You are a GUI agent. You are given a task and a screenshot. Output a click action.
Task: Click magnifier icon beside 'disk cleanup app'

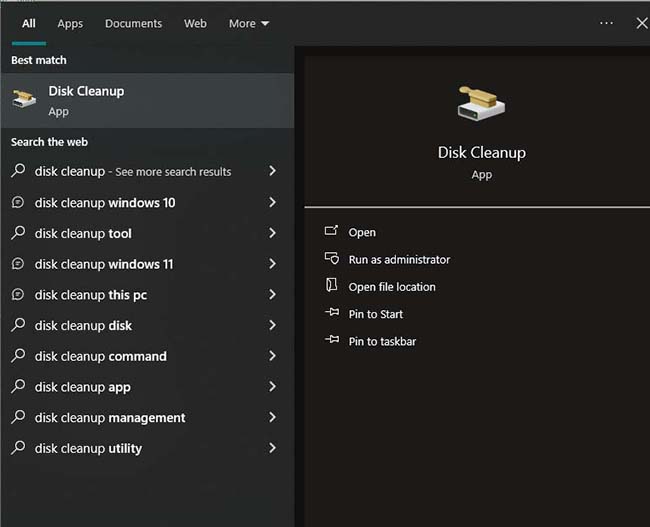click(x=18, y=386)
